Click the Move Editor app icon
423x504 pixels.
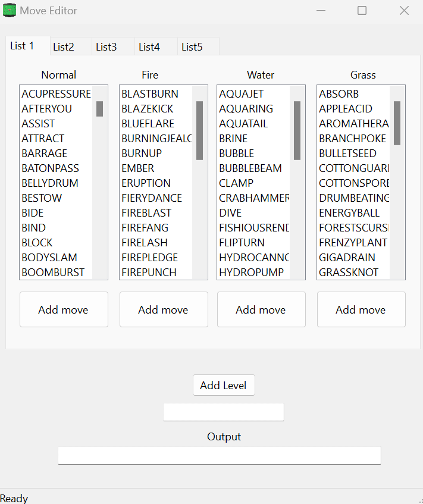click(10, 11)
